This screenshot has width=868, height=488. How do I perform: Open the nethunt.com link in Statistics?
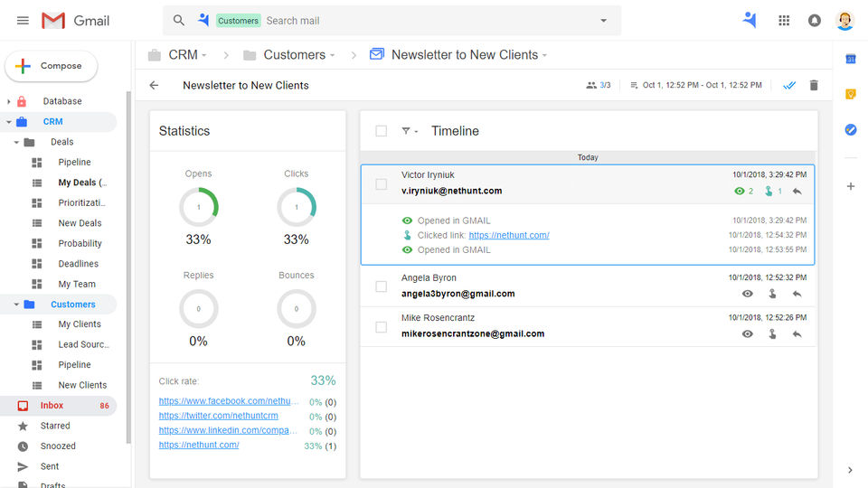[199, 445]
